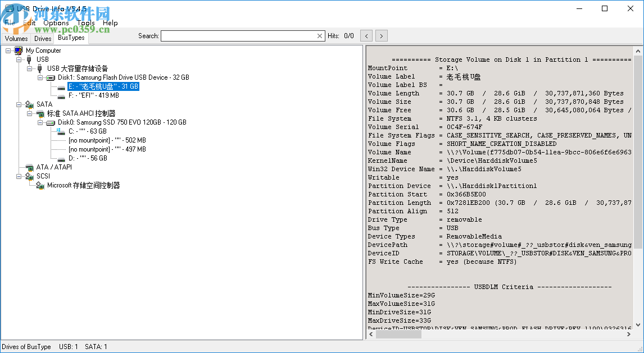Click inside the Search input field
The width and height of the screenshot is (644, 353).
(238, 36)
